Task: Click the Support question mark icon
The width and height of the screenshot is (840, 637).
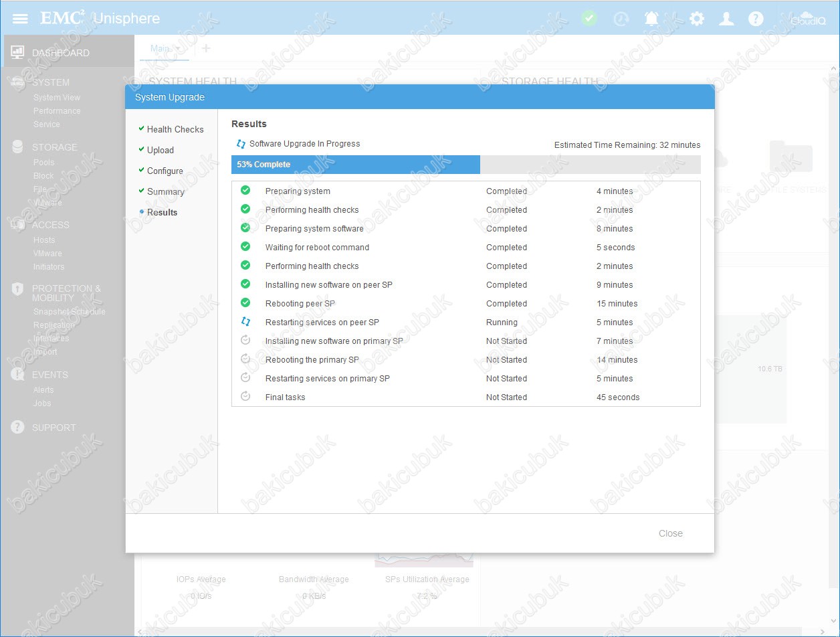Action: (x=18, y=428)
